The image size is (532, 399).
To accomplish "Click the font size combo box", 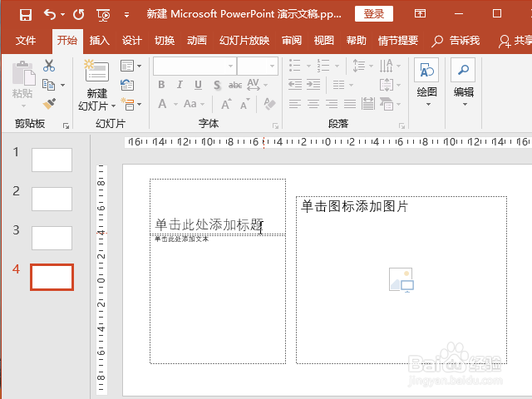I will [258, 66].
